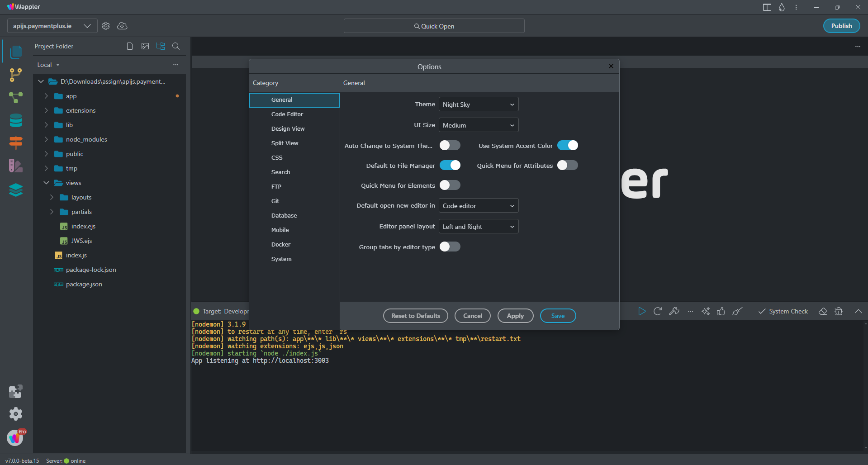Select Docker category in Options
The width and height of the screenshot is (868, 465).
tap(294, 245)
